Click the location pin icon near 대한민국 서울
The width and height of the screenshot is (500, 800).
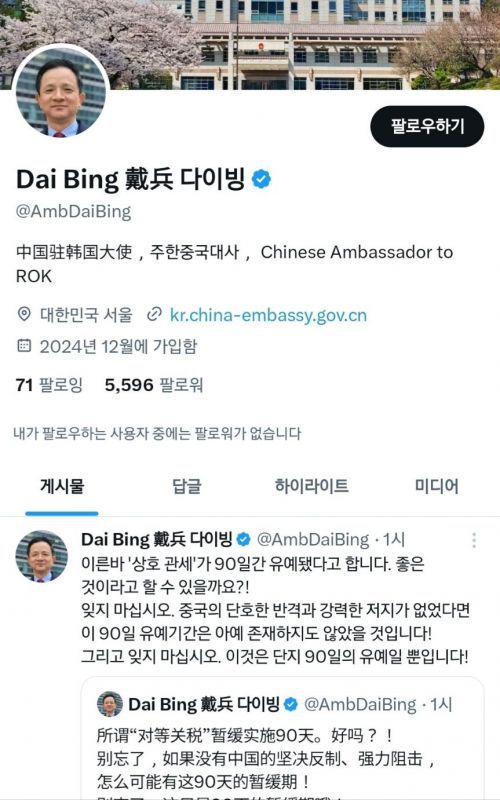tap(24, 314)
